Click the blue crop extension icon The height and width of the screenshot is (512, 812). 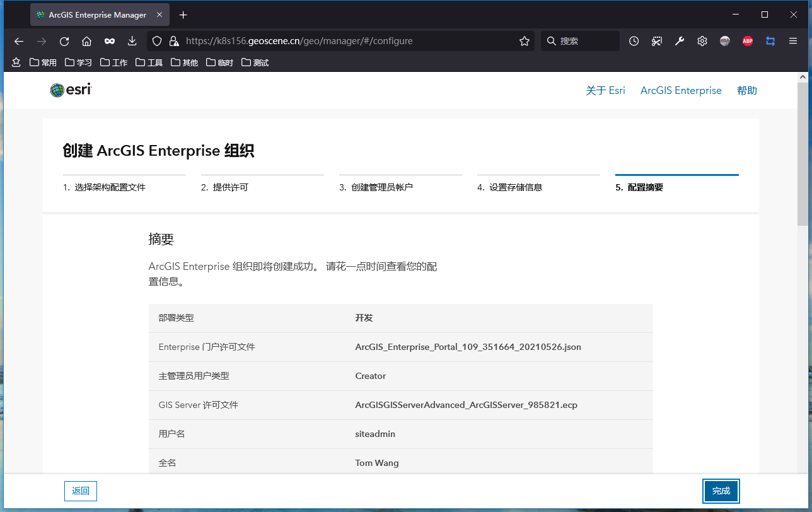coord(770,41)
